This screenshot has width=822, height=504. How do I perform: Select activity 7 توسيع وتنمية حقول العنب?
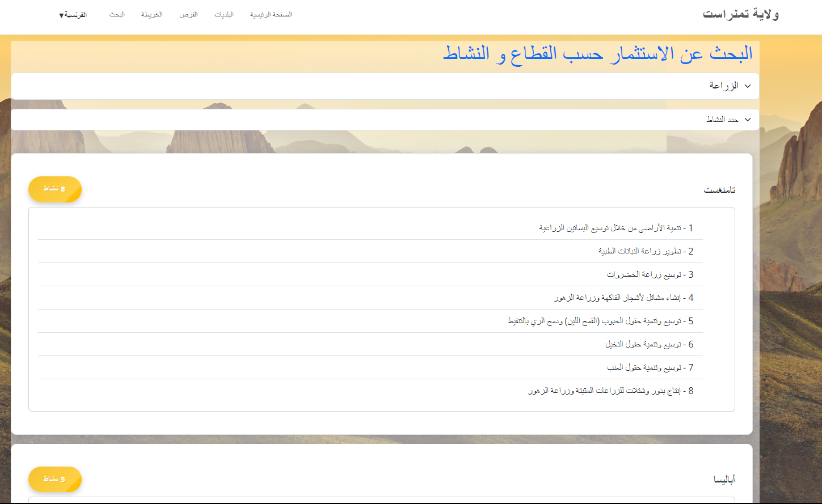tap(650, 367)
